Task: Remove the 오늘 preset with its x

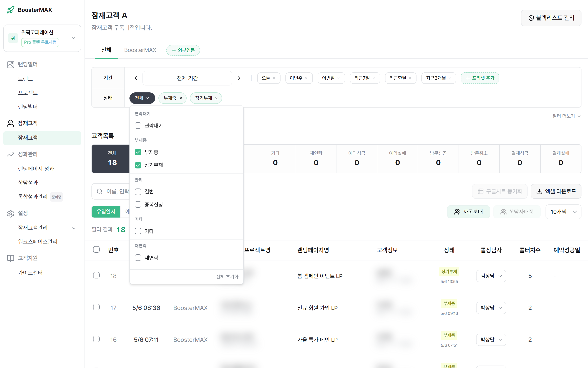Action: [274, 78]
